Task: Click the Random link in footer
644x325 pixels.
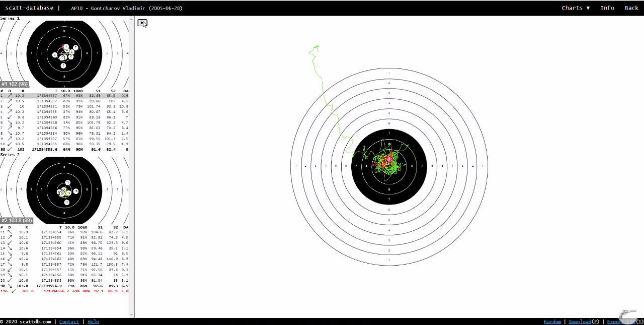Action: pyautogui.click(x=552, y=321)
